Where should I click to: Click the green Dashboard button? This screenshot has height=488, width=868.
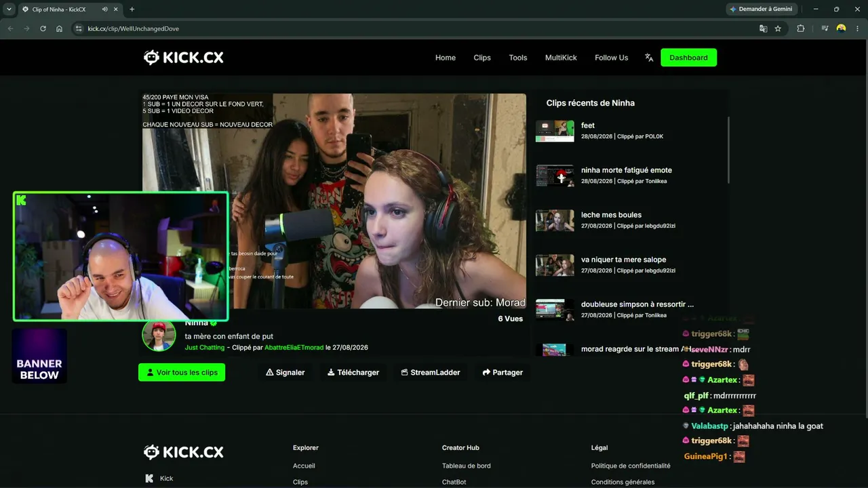pos(688,58)
